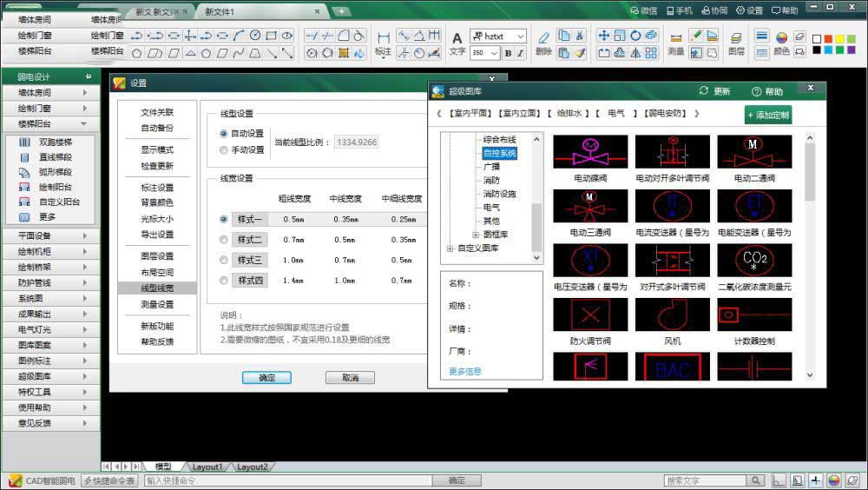Pick the red color swatch

(828, 39)
